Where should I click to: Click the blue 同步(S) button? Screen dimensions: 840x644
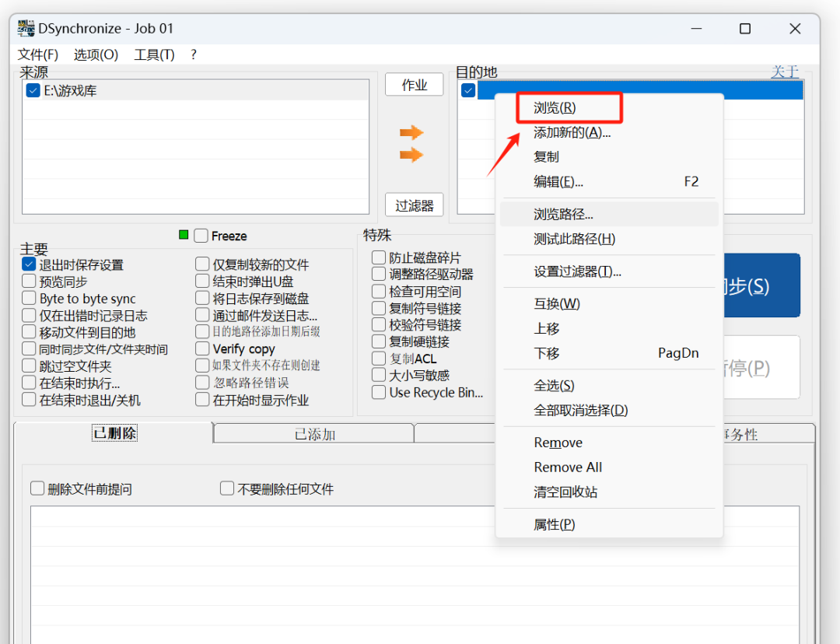pyautogui.click(x=761, y=285)
